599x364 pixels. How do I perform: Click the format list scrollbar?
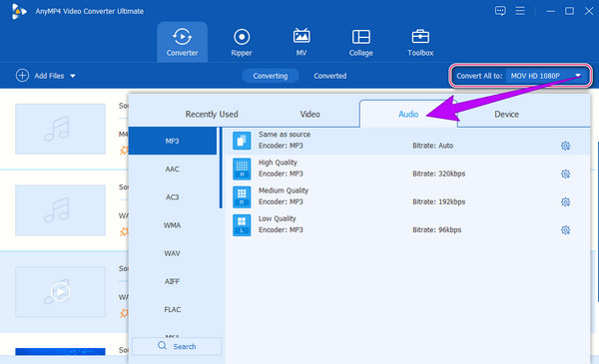point(221,168)
